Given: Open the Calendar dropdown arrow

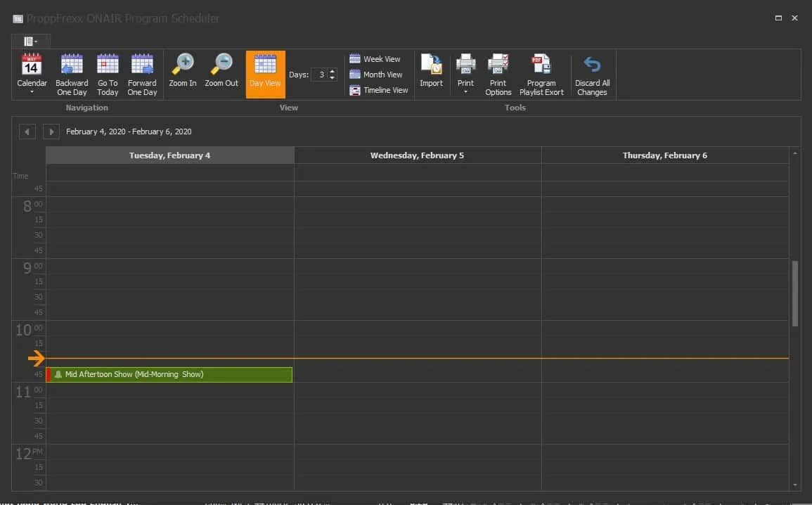Looking at the screenshot, I should pos(32,94).
